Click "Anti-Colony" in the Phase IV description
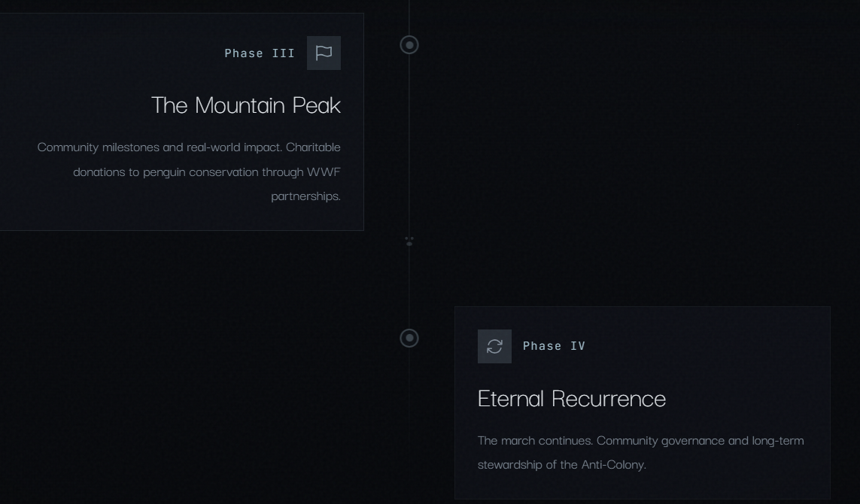The height and width of the screenshot is (504, 860). coord(613,465)
